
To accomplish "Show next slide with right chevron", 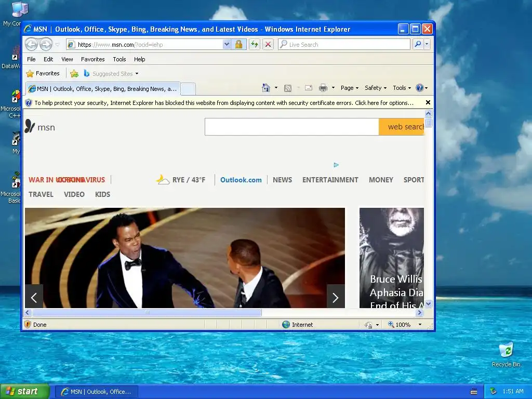I will click(336, 297).
